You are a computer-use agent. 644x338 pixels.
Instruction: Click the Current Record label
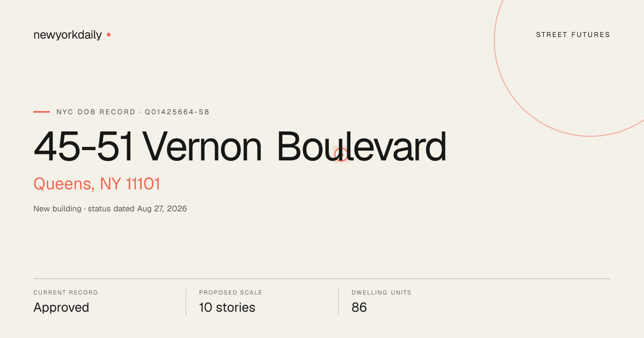click(x=65, y=293)
